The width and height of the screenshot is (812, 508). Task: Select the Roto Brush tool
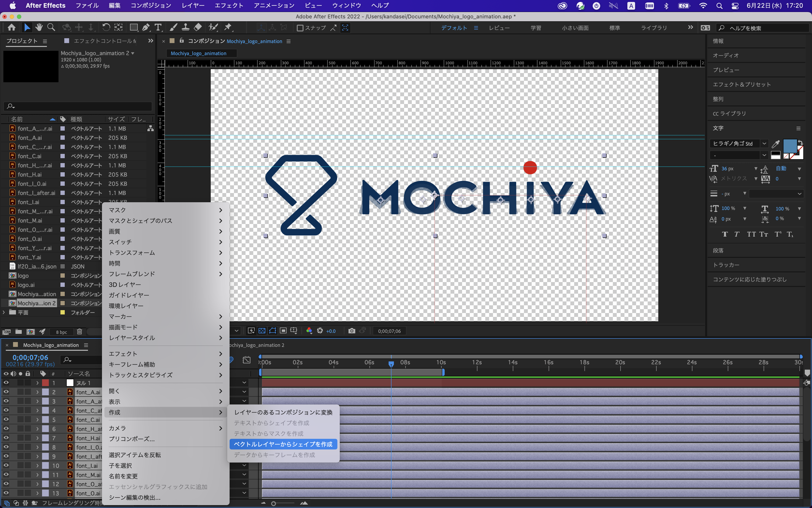click(213, 28)
